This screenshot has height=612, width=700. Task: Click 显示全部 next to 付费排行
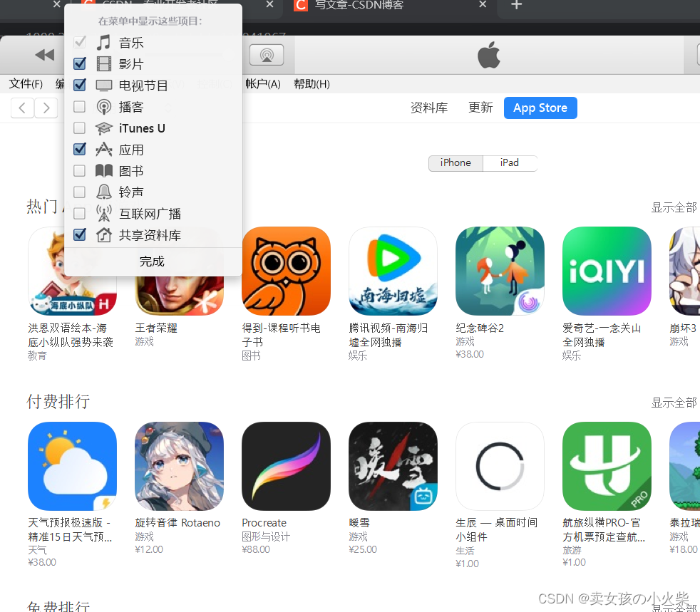pyautogui.click(x=674, y=402)
